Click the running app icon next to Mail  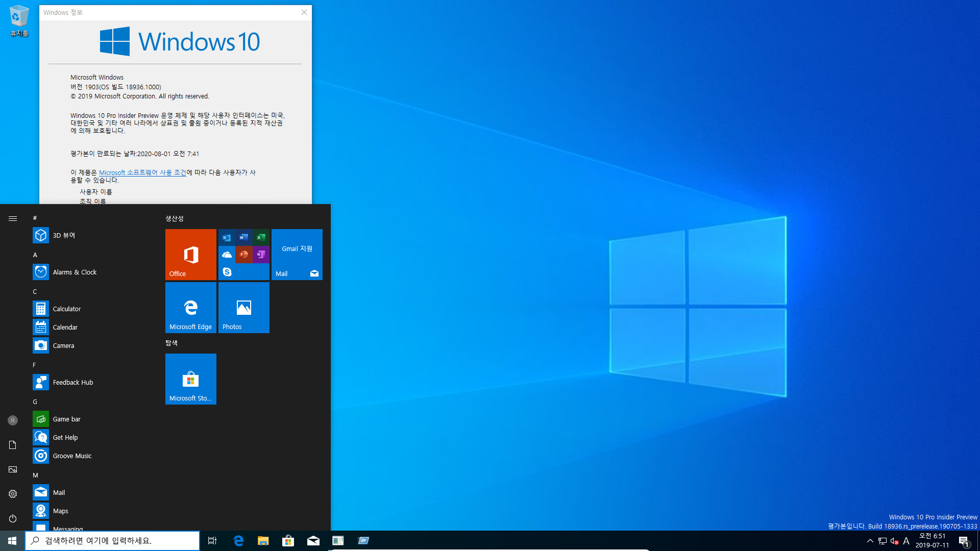click(x=338, y=541)
